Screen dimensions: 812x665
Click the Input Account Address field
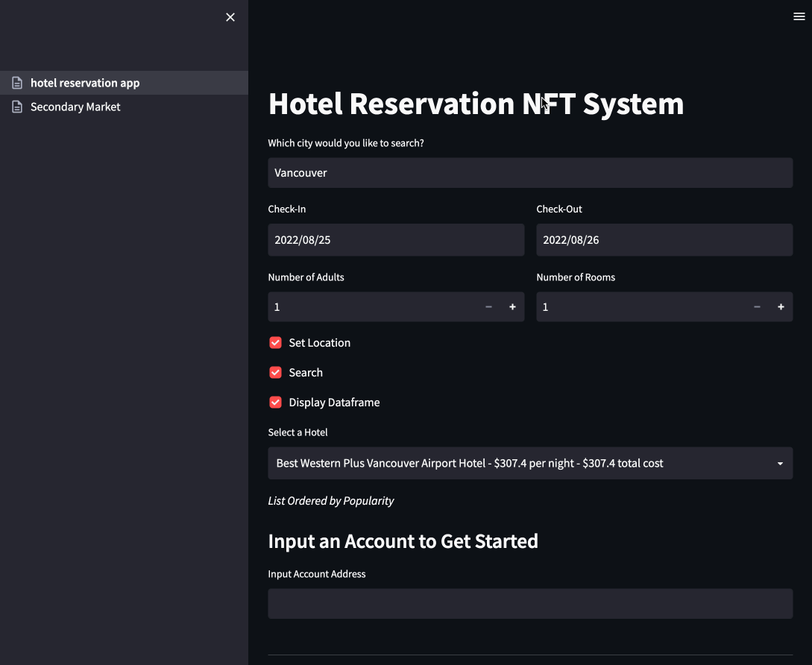click(529, 604)
